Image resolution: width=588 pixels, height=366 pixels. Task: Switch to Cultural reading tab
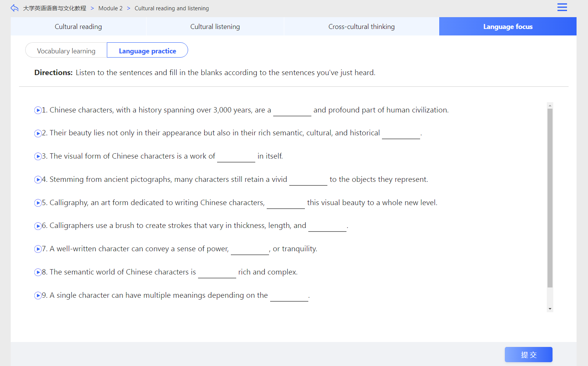tap(78, 27)
